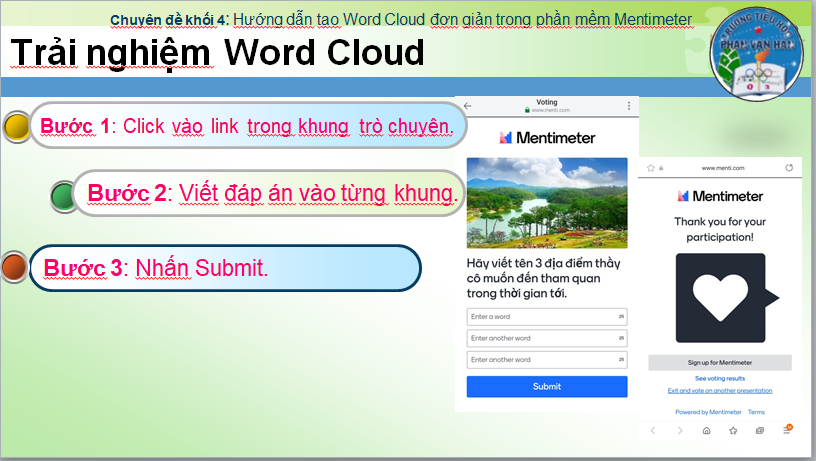Viewport: 816px width, 461px height.
Task: Click the favorites star in the bottom browser bar
Action: [733, 430]
